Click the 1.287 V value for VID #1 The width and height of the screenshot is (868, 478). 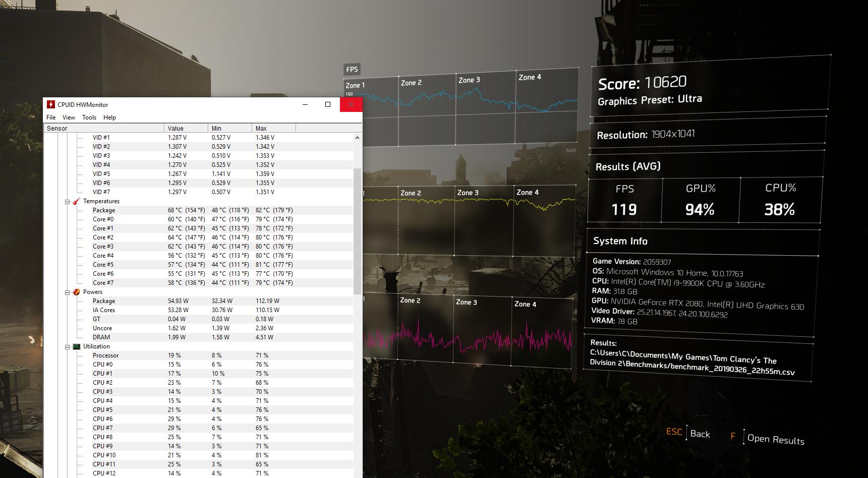click(x=177, y=138)
